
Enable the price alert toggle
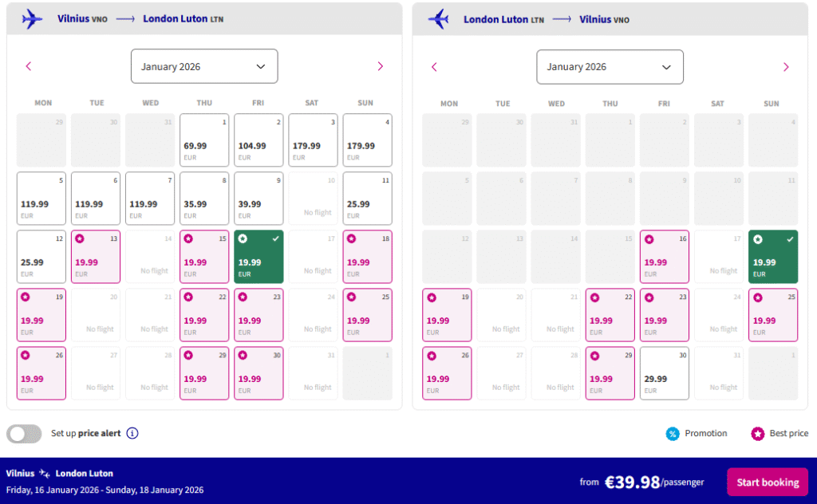24,433
